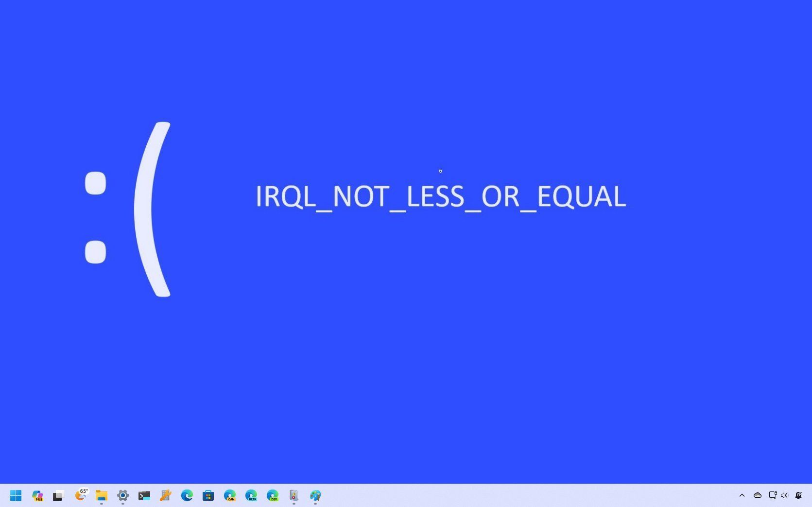The height and width of the screenshot is (507, 812).
Task: Toggle do not disturb on the notification bell
Action: (798, 495)
